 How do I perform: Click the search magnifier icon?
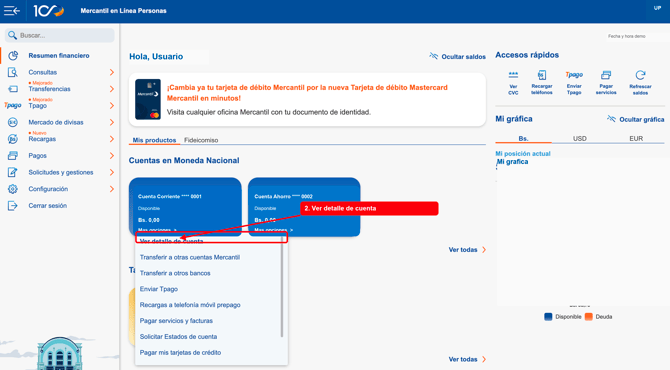[12, 35]
